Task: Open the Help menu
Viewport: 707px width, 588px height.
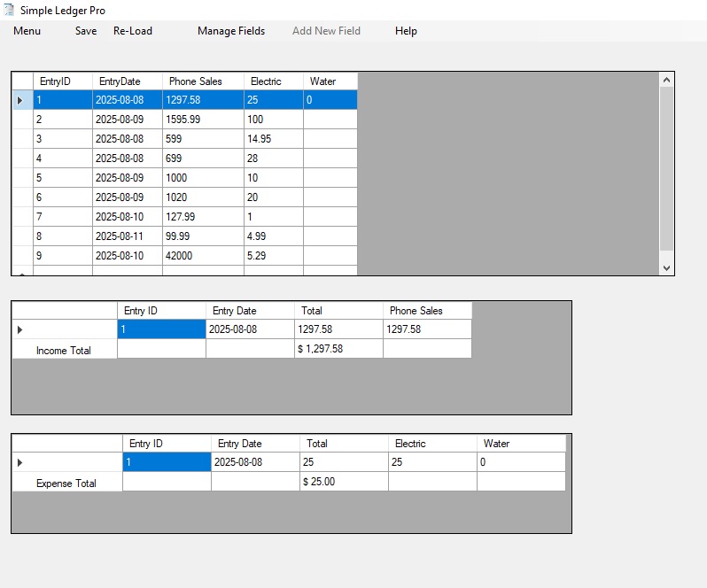Action: [406, 31]
